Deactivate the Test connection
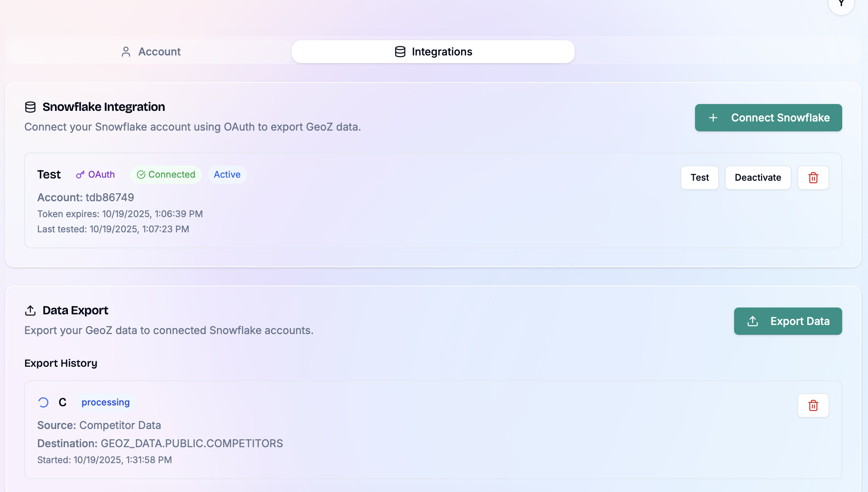This screenshot has width=868, height=492. [758, 178]
